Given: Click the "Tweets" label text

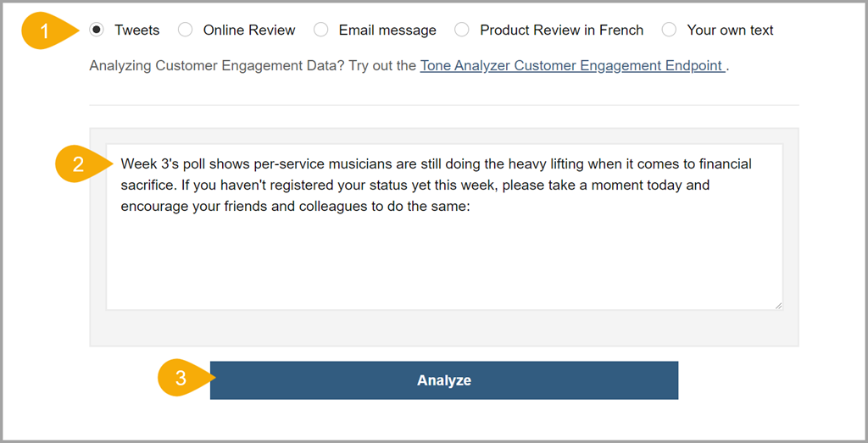Looking at the screenshot, I should point(136,30).
